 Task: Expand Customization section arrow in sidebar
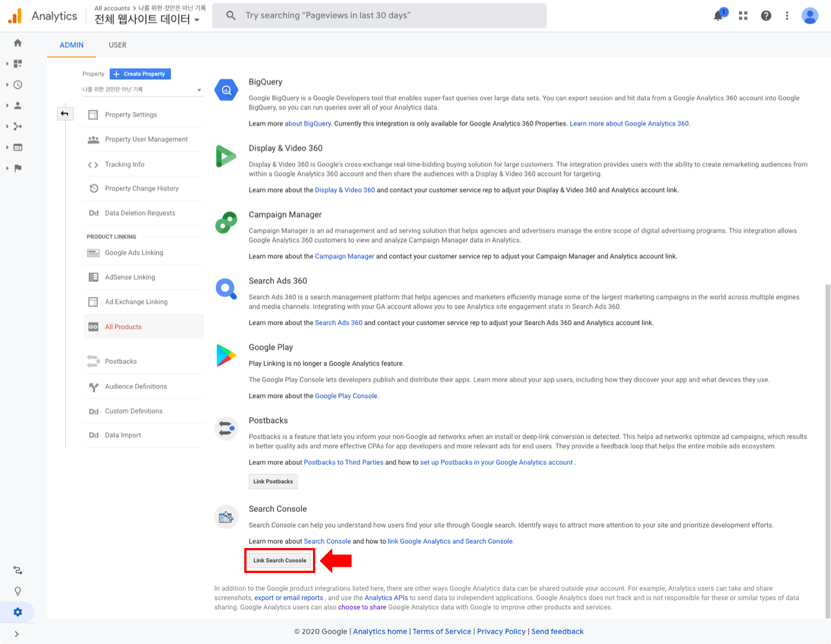tap(7, 64)
